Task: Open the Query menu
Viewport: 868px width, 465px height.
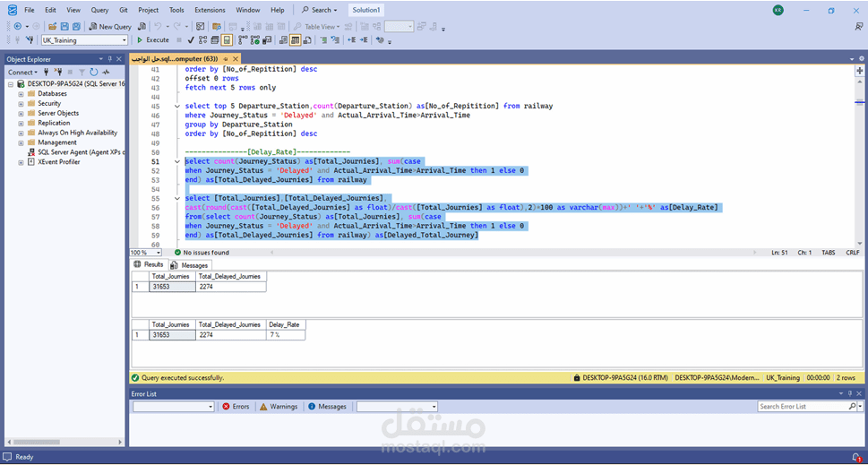Action: point(99,10)
